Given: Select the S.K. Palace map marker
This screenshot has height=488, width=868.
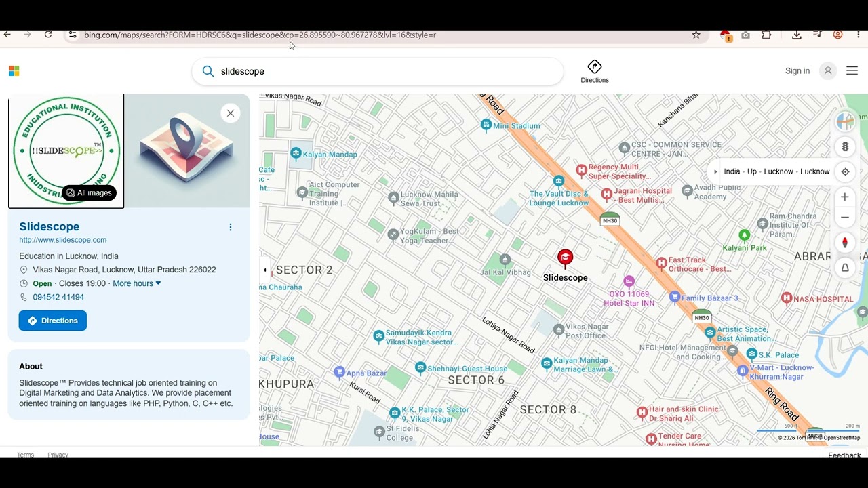Looking at the screenshot, I should [751, 354].
